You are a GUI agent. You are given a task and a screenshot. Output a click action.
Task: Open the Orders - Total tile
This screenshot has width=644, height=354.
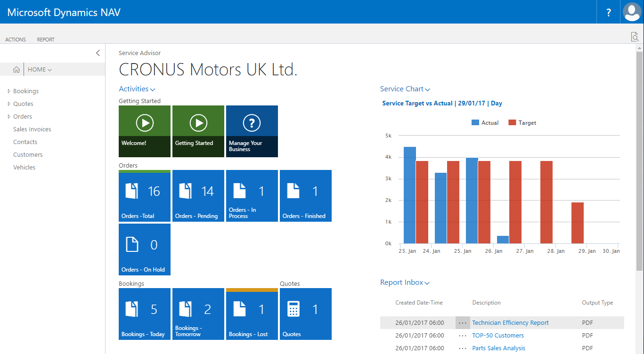click(x=145, y=195)
